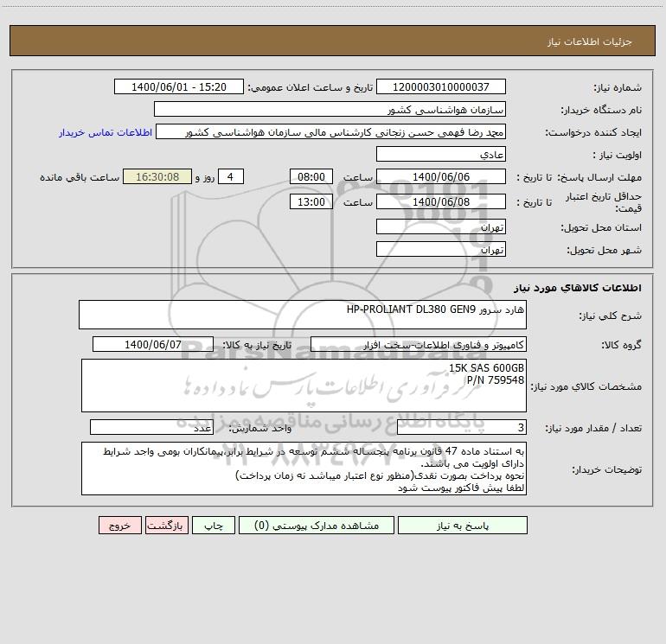Image resolution: width=666 pixels, height=644 pixels.
Task: Open 'اطلاعات تماس خریدار' link
Action: pyautogui.click(x=106, y=132)
